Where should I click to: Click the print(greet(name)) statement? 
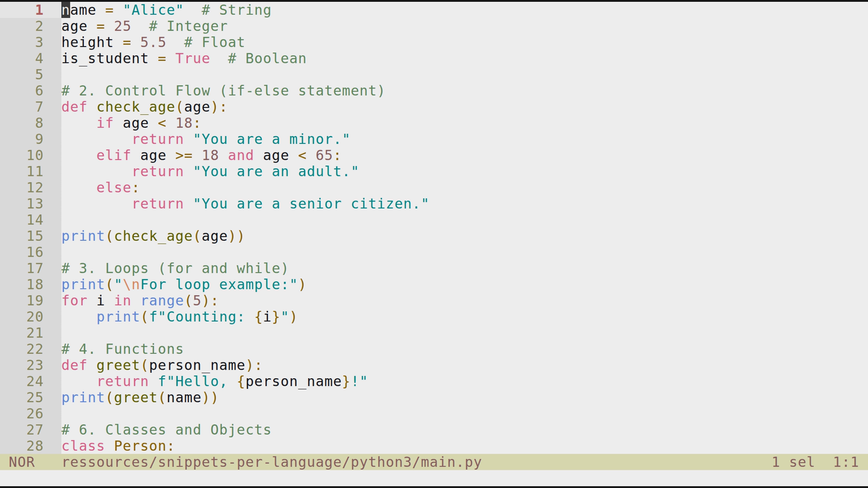click(139, 397)
